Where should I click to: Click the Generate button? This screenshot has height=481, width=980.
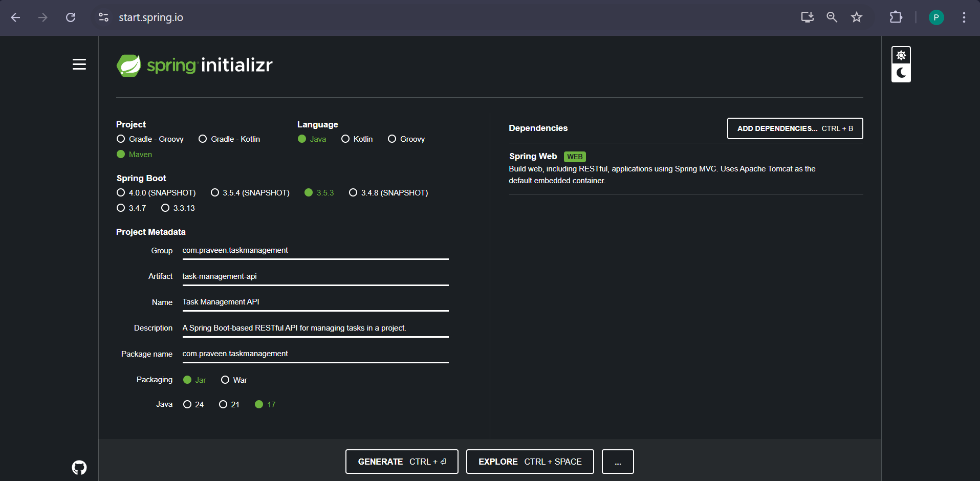click(402, 462)
